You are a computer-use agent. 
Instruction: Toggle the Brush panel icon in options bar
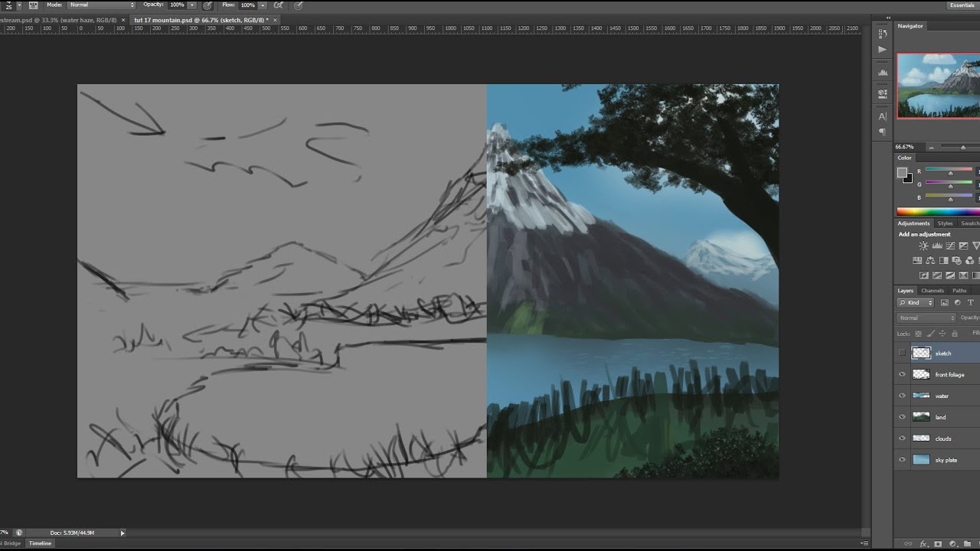pos(33,5)
